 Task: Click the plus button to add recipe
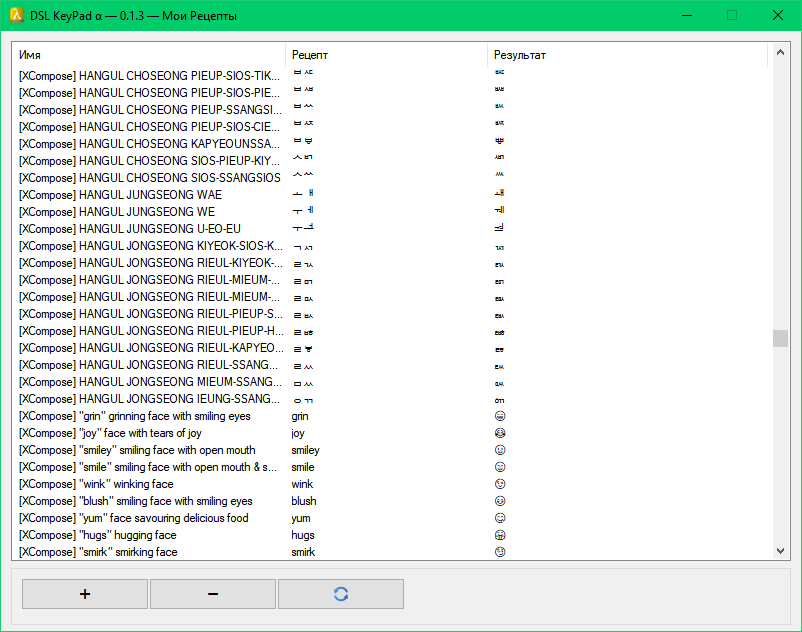tap(85, 594)
